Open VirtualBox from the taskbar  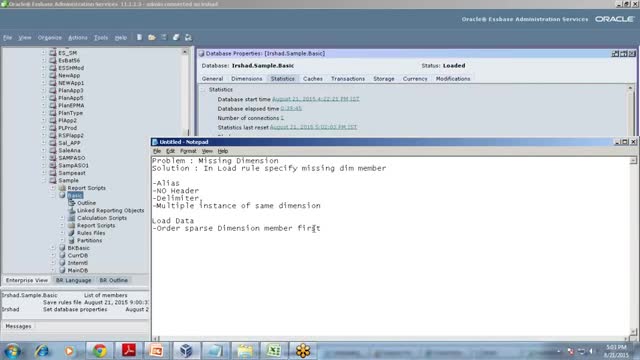click(x=186, y=351)
